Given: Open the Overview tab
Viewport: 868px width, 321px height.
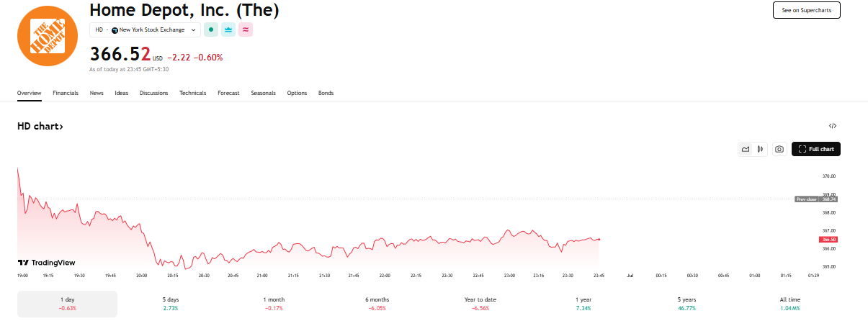Looking at the screenshot, I should pyautogui.click(x=30, y=94).
